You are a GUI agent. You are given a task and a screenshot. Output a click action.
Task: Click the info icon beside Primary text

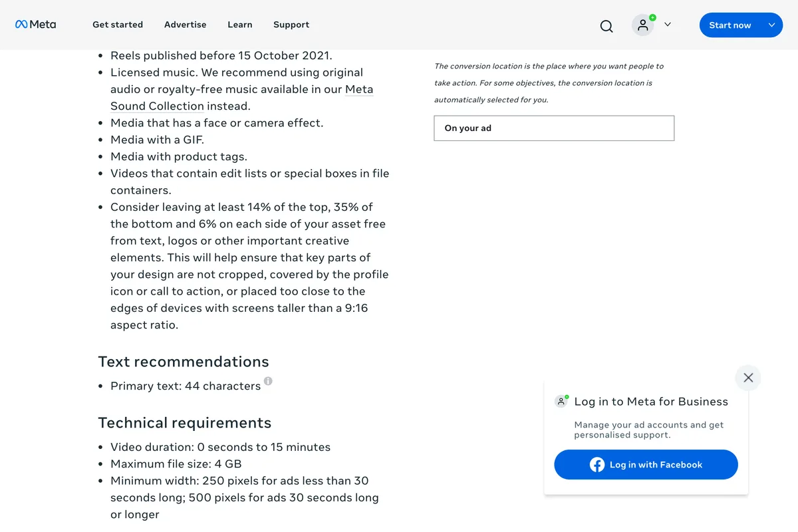point(268,381)
